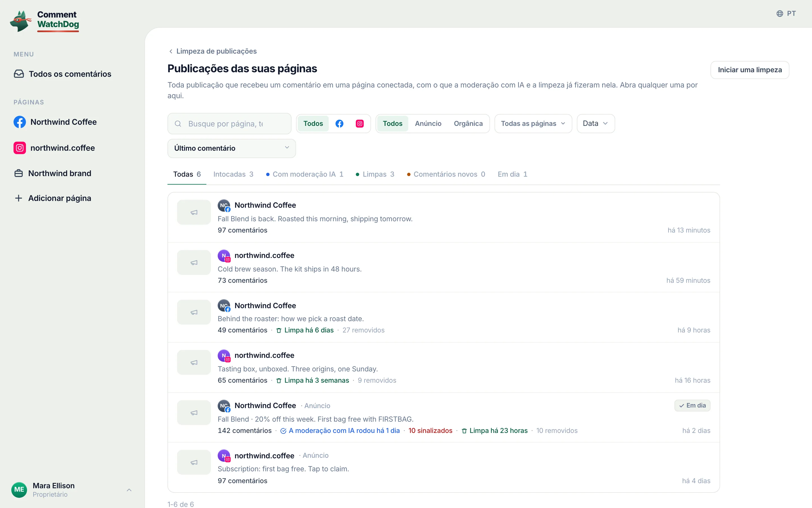The image size is (812, 508).
Task: Filter publications by Instagram platform
Action: tap(360, 124)
